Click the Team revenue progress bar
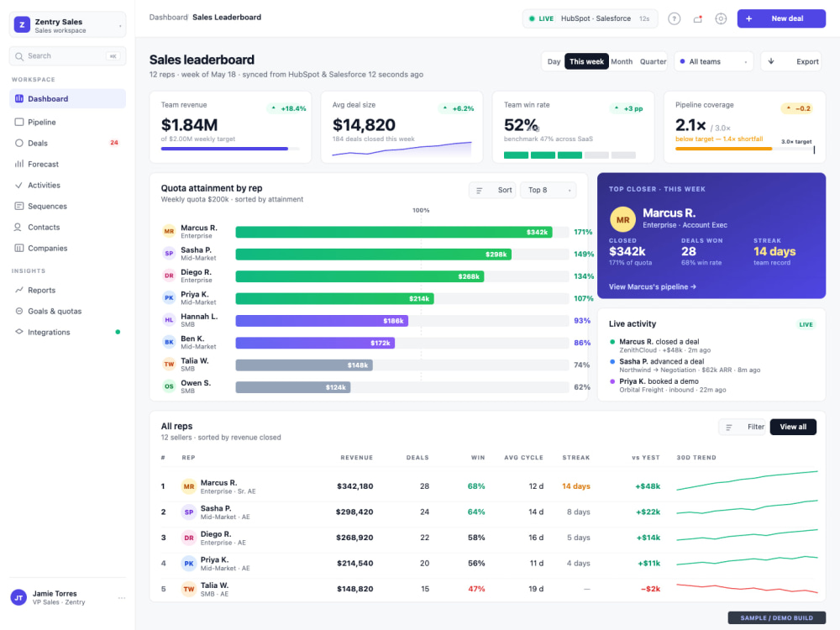 [x=230, y=149]
